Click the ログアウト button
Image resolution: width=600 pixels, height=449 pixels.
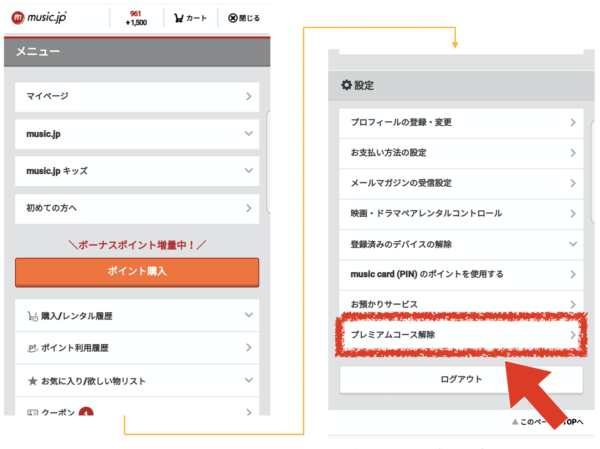(461, 379)
